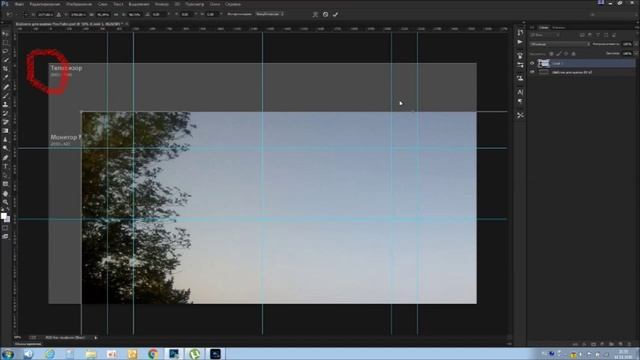Screen dimensions: 640x360
Task: Switch to warp transform mode
Action: pos(315,14)
